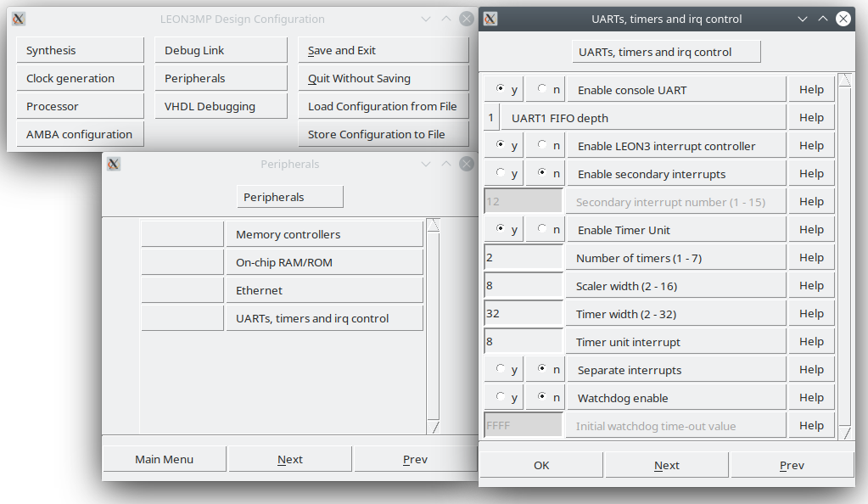Open the UART1 FIFO depth value dropdown
The width and height of the screenshot is (868, 504).
491,117
